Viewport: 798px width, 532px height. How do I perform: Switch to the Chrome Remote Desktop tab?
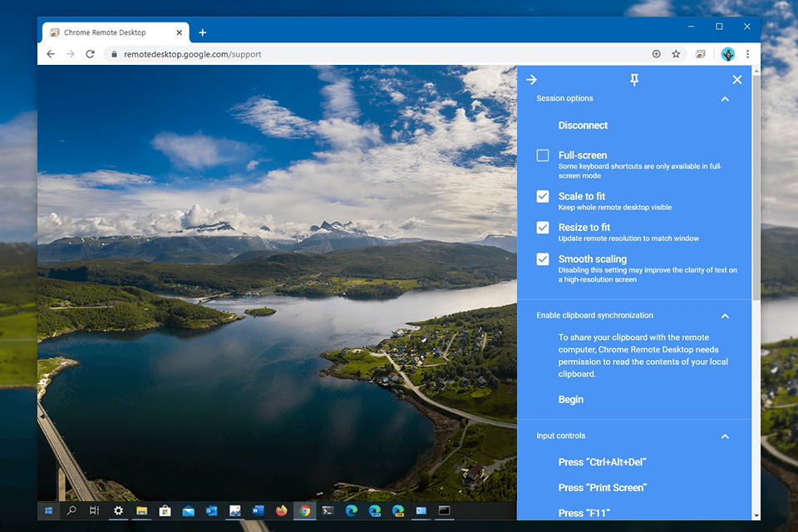108,32
